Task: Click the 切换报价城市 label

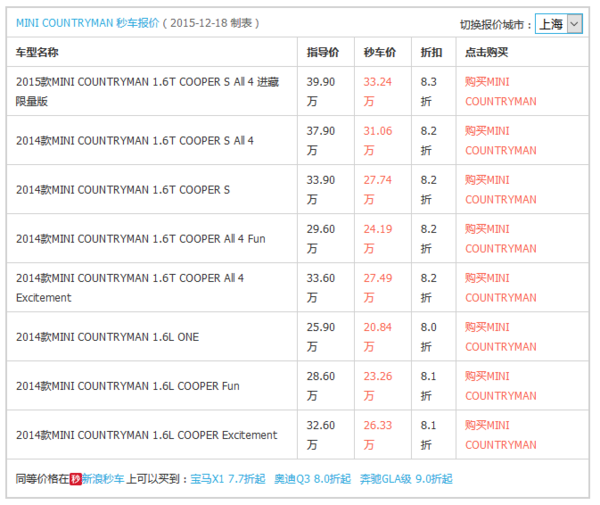Action: click(496, 25)
